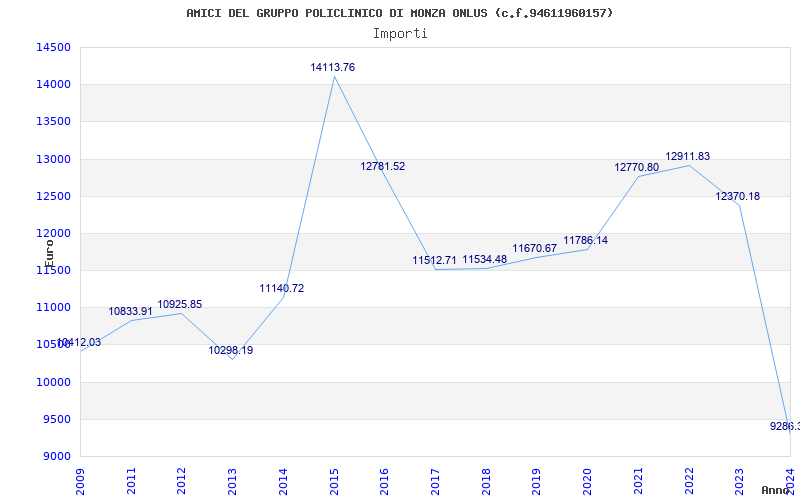Click the x-axis year 2014
The width and height of the screenshot is (800, 500).
(x=283, y=482)
